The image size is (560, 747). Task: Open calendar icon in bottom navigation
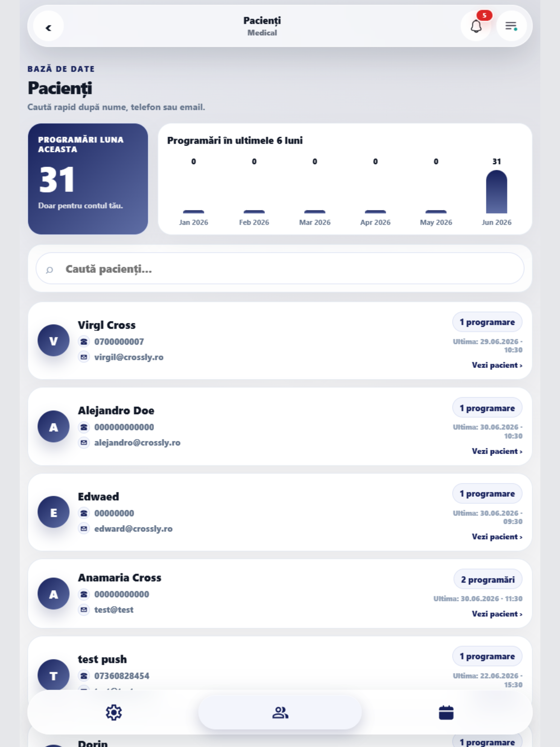point(446,713)
